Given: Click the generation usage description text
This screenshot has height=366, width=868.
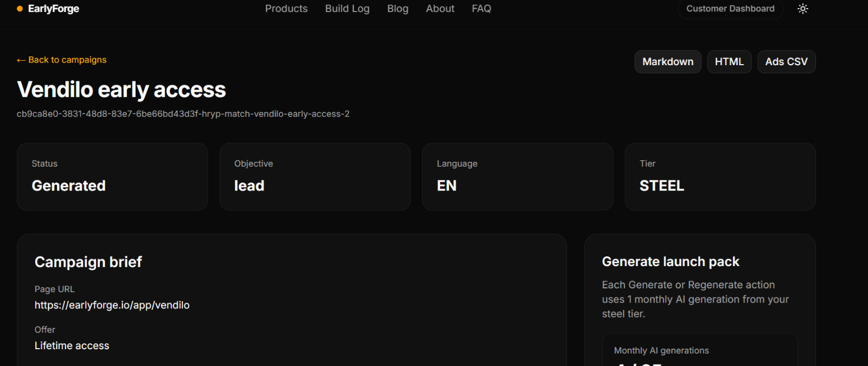Looking at the screenshot, I should tap(695, 299).
